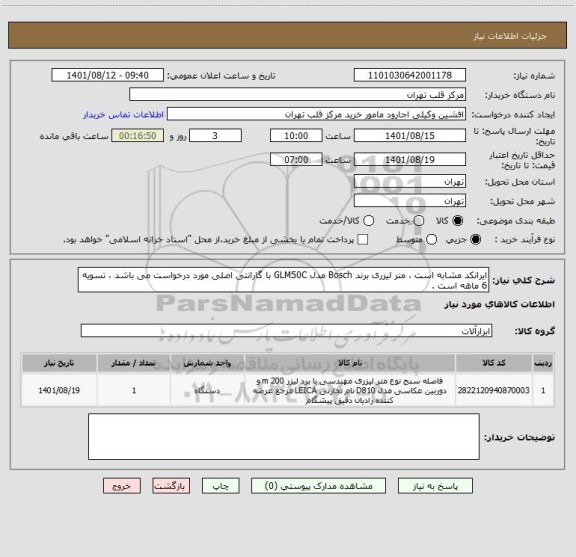Click the buyer name field مرکز قلب تهران
The height and width of the screenshot is (557, 576).
click(298, 95)
